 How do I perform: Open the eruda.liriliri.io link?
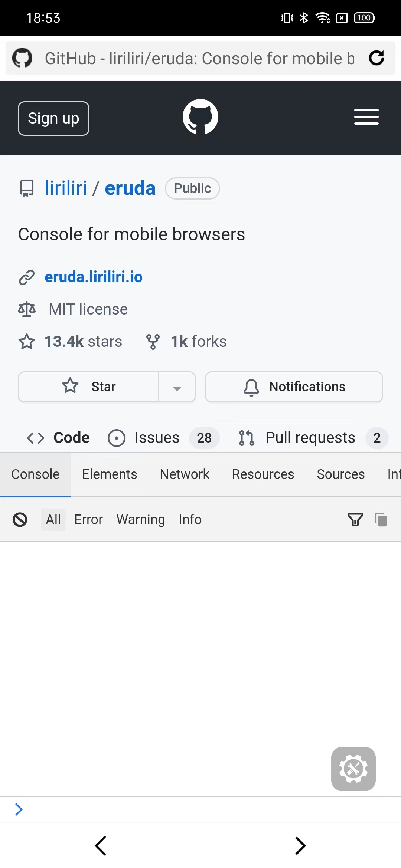point(94,277)
